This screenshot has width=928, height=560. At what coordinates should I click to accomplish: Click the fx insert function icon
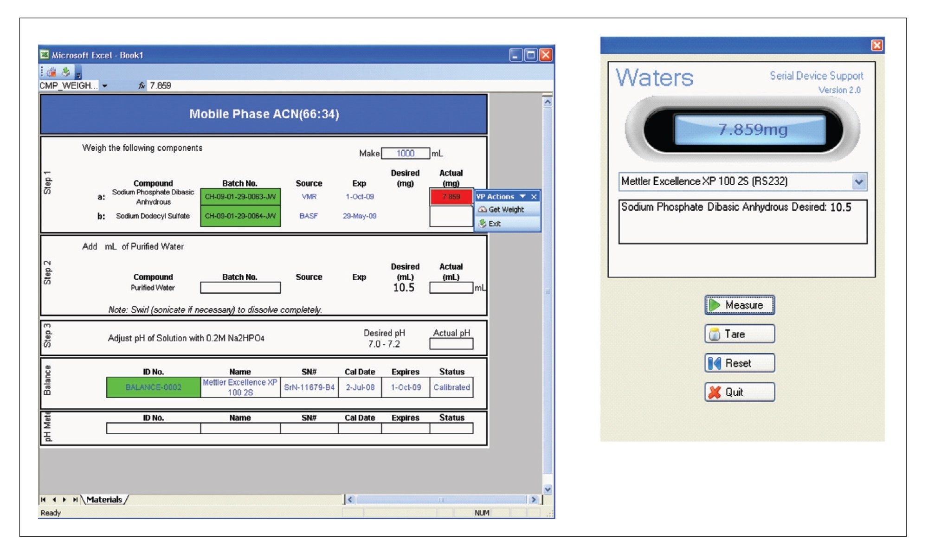pyautogui.click(x=142, y=86)
